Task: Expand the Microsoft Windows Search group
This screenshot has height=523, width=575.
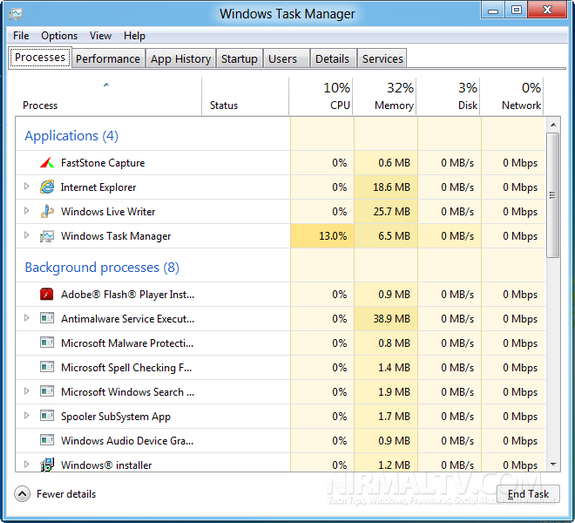Action: pyautogui.click(x=26, y=391)
